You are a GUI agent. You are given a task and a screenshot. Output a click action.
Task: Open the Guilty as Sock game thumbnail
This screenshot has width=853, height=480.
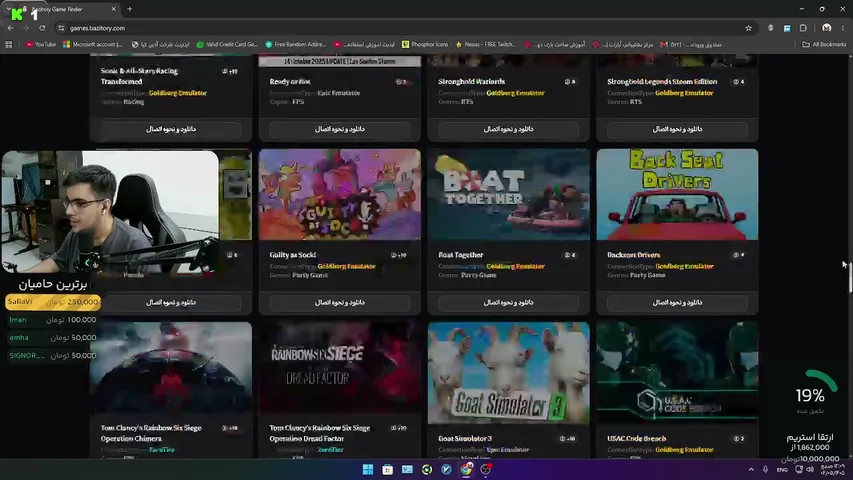pos(339,194)
